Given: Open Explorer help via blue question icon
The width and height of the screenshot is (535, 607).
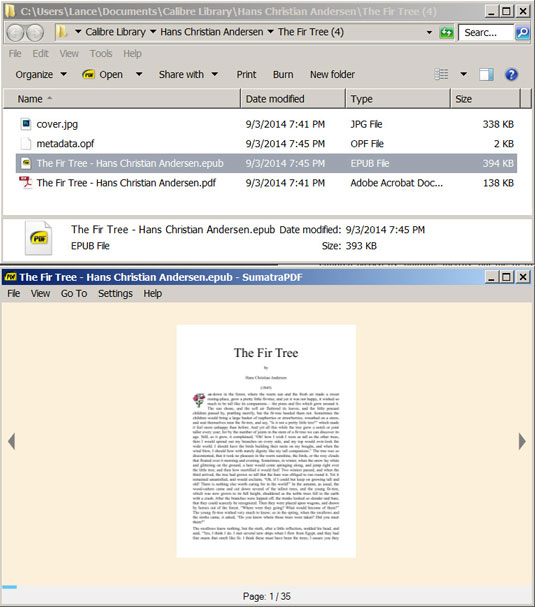Looking at the screenshot, I should [511, 74].
